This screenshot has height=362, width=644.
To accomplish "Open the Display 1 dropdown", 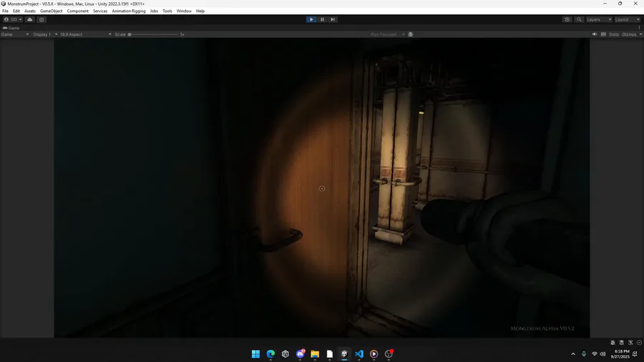I will click(x=45, y=34).
